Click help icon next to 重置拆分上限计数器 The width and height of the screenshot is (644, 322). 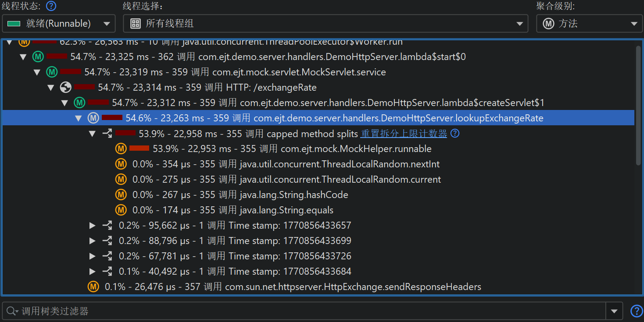pyautogui.click(x=455, y=133)
